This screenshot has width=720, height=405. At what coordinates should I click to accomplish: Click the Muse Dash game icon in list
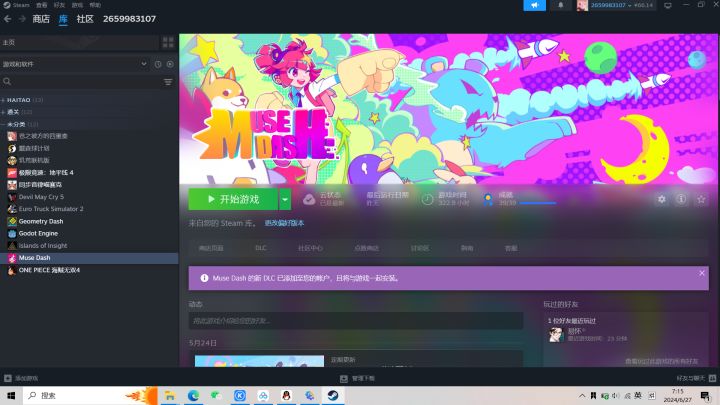(x=12, y=258)
